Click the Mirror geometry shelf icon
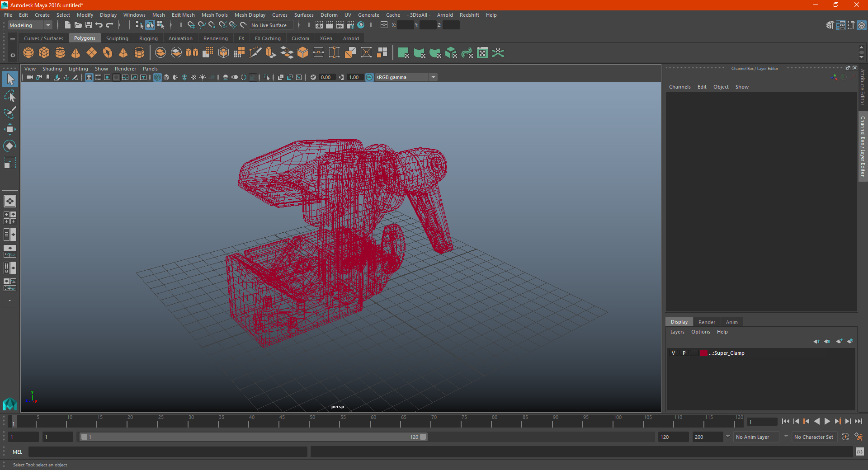Viewport: 868px width, 470px height. pyautogui.click(x=192, y=53)
